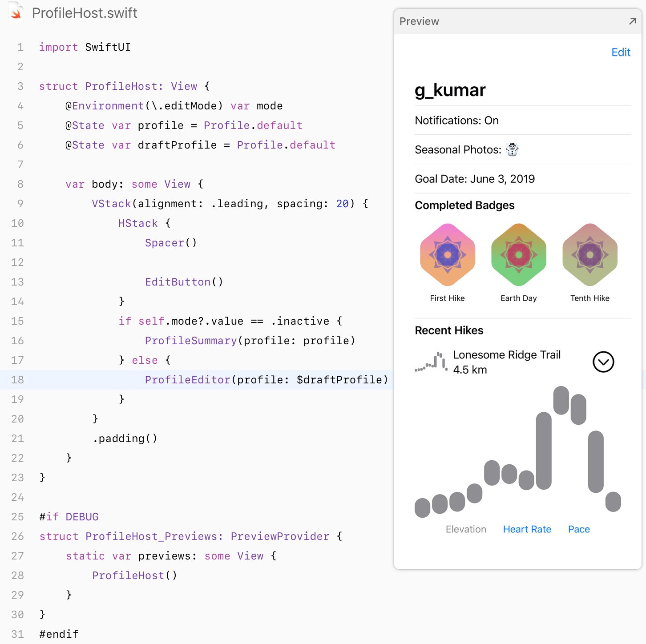Click the Swift file icon
This screenshot has height=644, width=646.
[x=16, y=12]
